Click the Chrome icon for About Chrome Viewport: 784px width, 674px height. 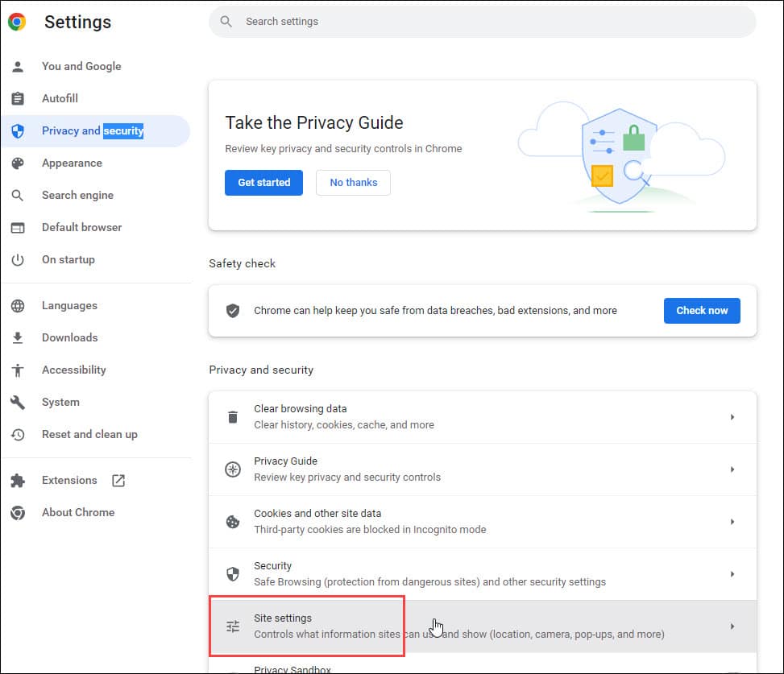[18, 513]
